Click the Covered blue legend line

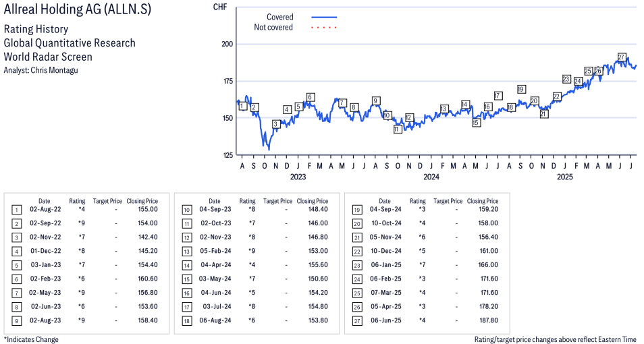tap(324, 18)
